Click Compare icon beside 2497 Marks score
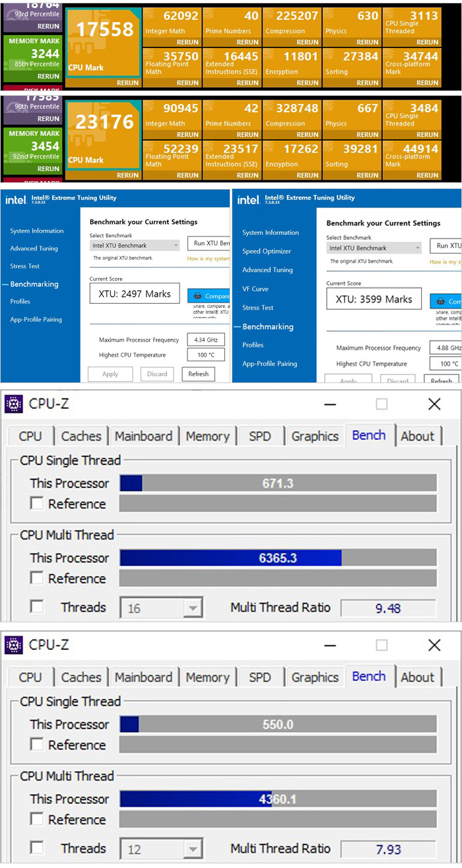Image resolution: width=462 pixels, height=868 pixels. 196,296
